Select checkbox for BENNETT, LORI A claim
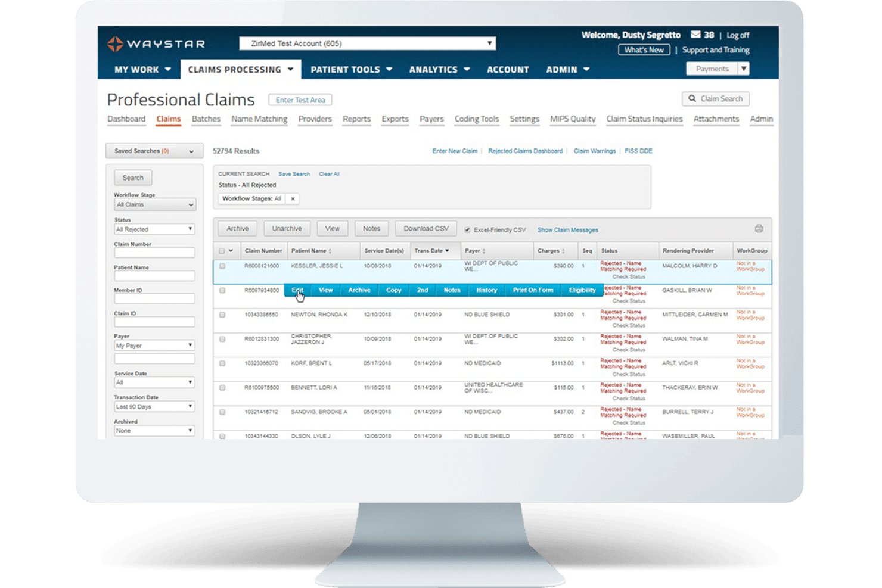882x588 pixels. point(222,388)
